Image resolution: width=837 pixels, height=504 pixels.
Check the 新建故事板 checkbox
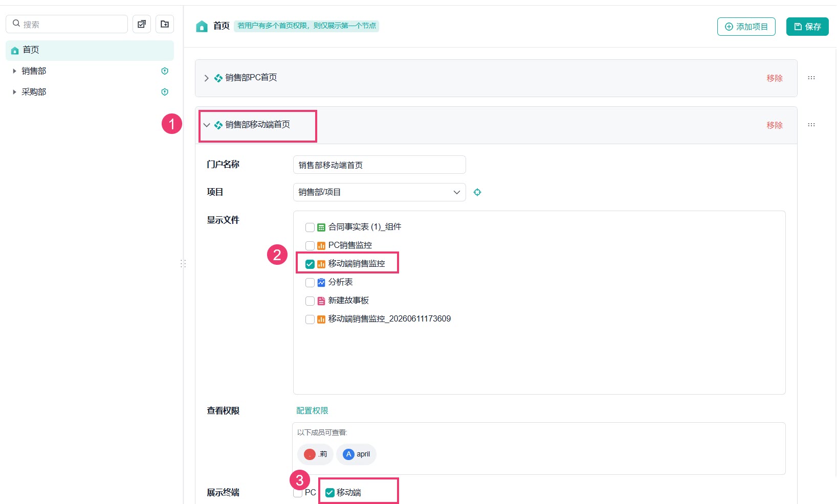(x=310, y=301)
